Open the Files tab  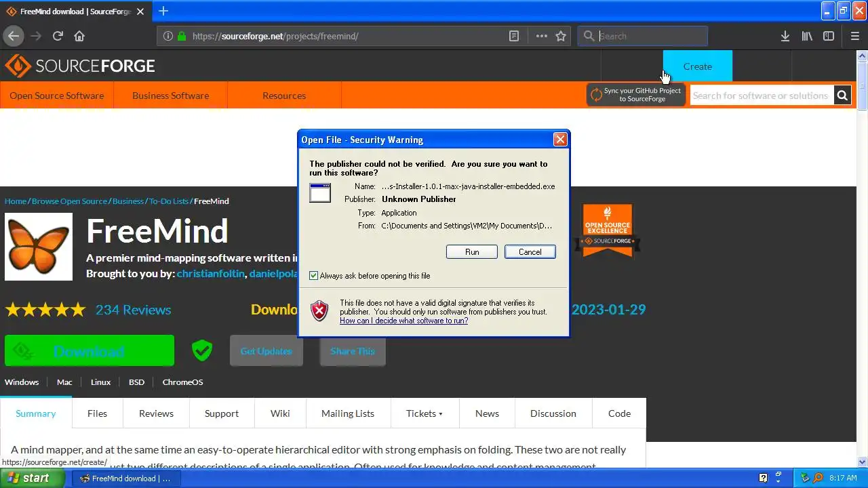(97, 413)
